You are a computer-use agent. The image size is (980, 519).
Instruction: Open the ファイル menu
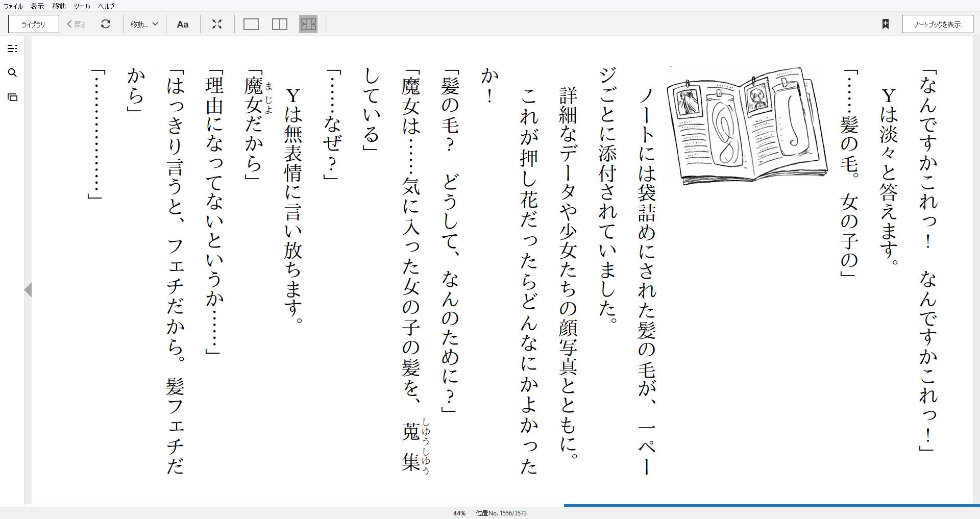(x=13, y=6)
